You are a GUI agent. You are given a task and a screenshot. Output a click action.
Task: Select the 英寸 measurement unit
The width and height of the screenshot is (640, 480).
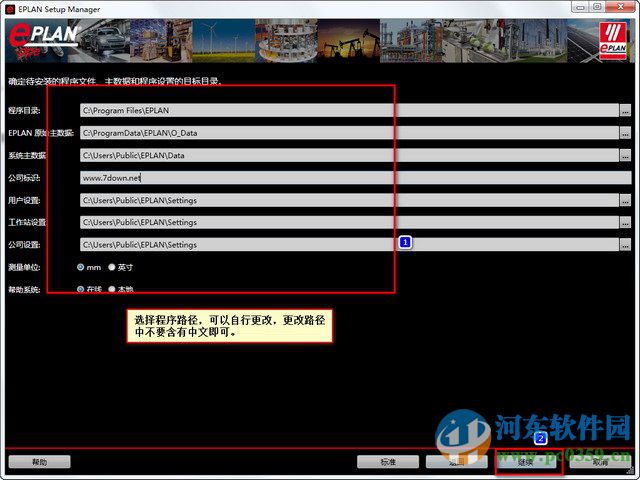coord(112,267)
